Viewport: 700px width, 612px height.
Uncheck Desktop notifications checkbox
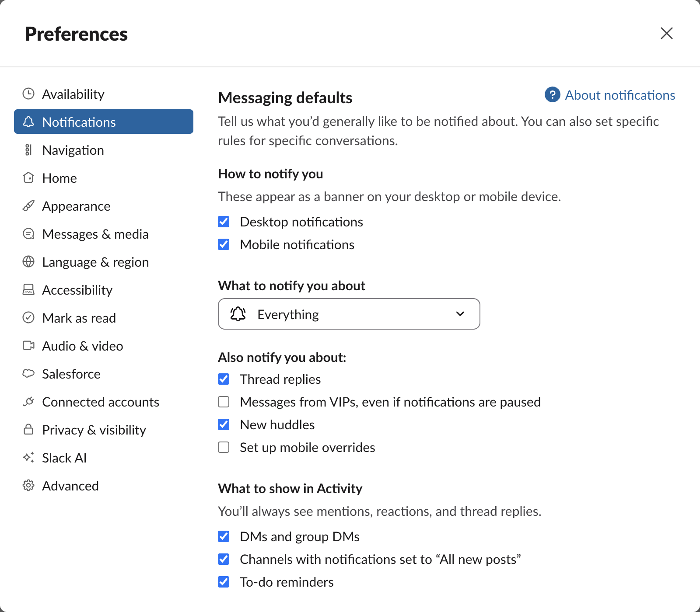tap(224, 222)
